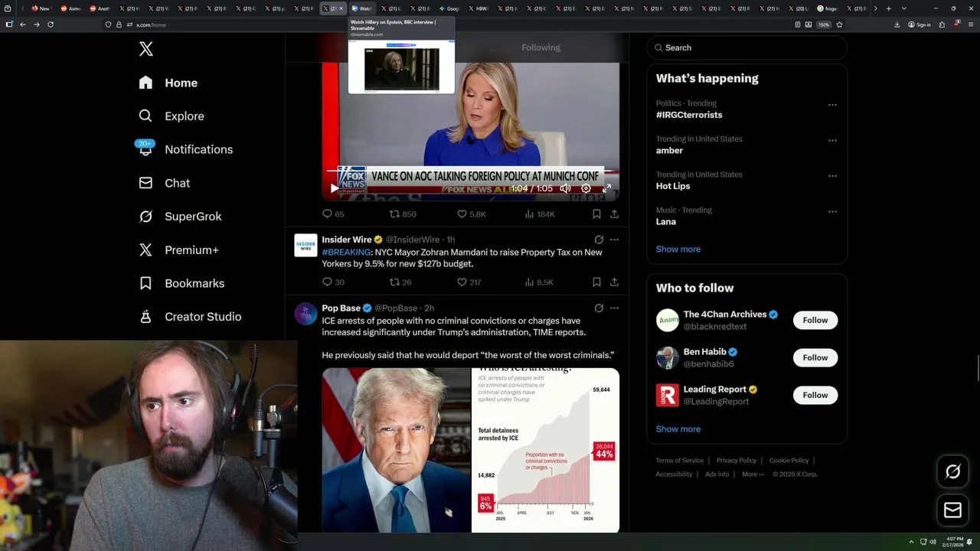The height and width of the screenshot is (551, 980).
Task: Open Bookmarks in the sidebar
Action: point(181,283)
